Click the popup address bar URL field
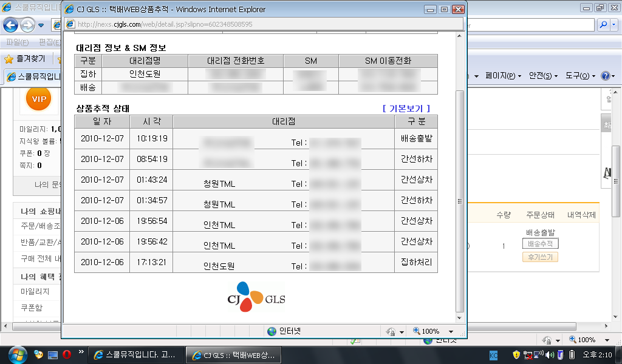This screenshot has height=364, width=622. click(261, 24)
